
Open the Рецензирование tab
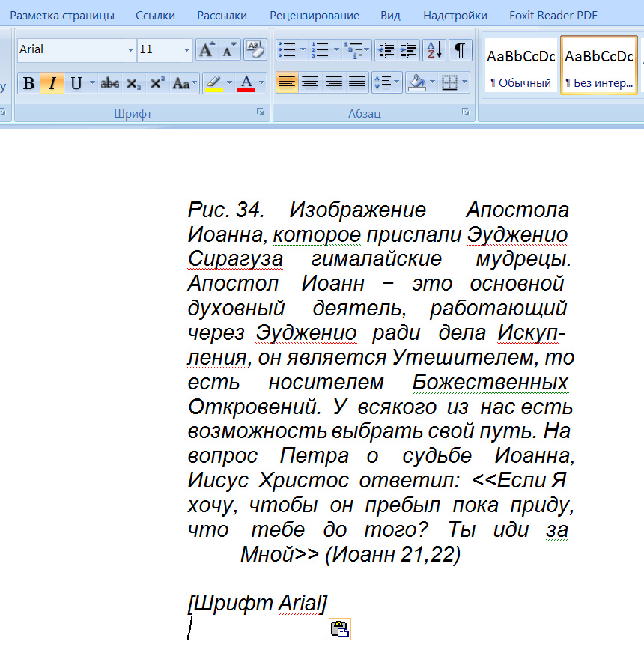[314, 16]
